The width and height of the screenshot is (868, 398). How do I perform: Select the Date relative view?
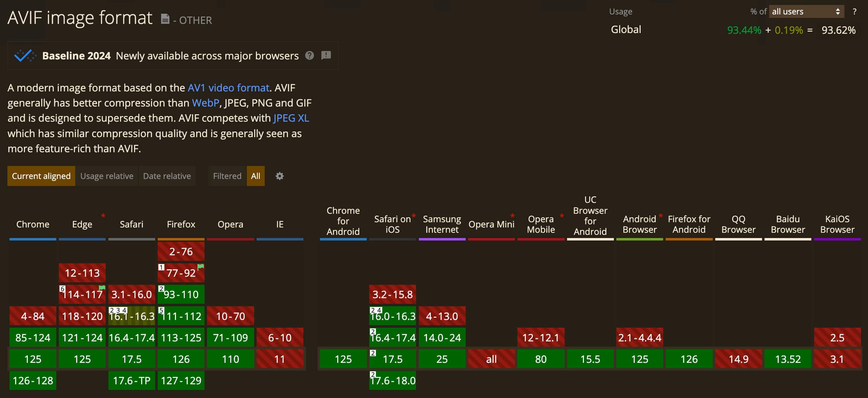pyautogui.click(x=167, y=176)
